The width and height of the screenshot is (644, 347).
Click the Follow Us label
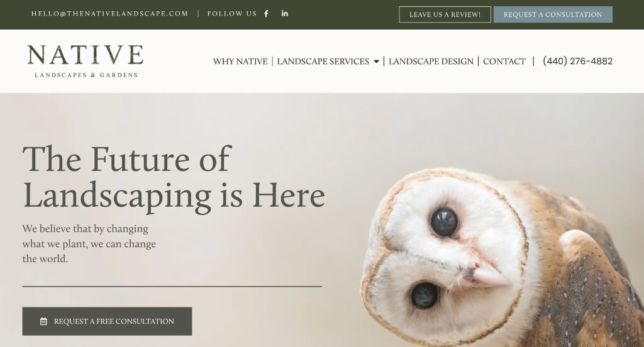click(x=231, y=14)
